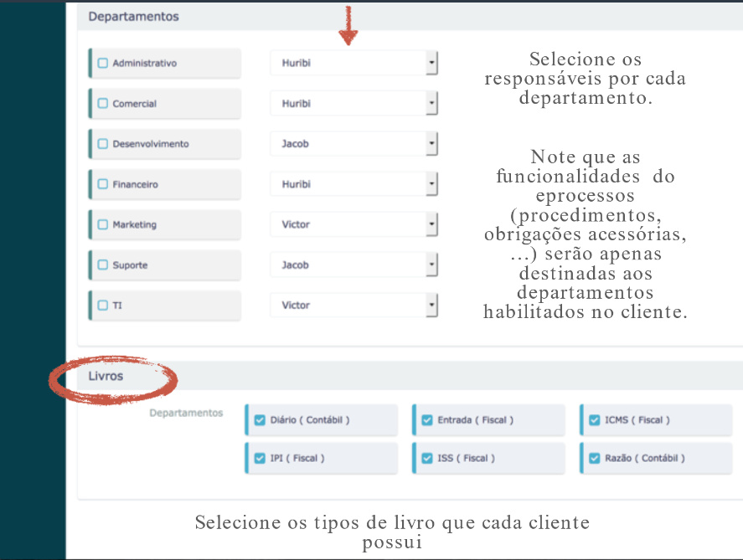Uncheck the Entrada (Fiscal) book
This screenshot has width=743, height=560.
427,420
